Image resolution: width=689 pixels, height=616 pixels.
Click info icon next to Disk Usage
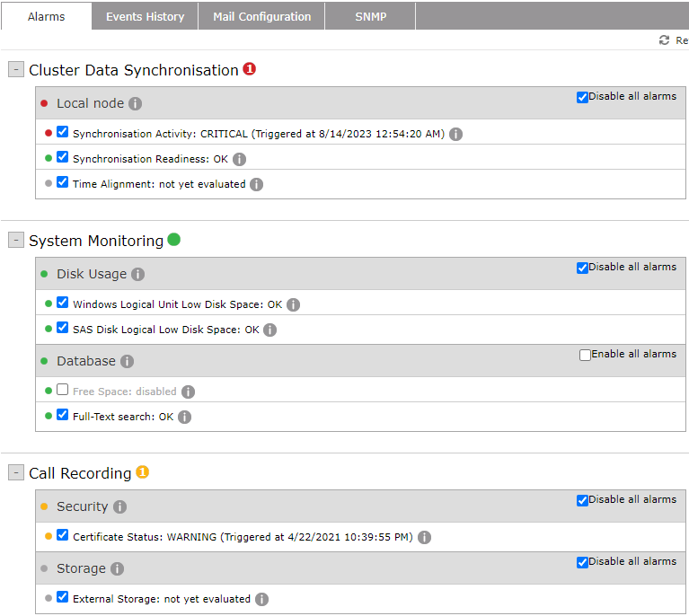(x=137, y=274)
